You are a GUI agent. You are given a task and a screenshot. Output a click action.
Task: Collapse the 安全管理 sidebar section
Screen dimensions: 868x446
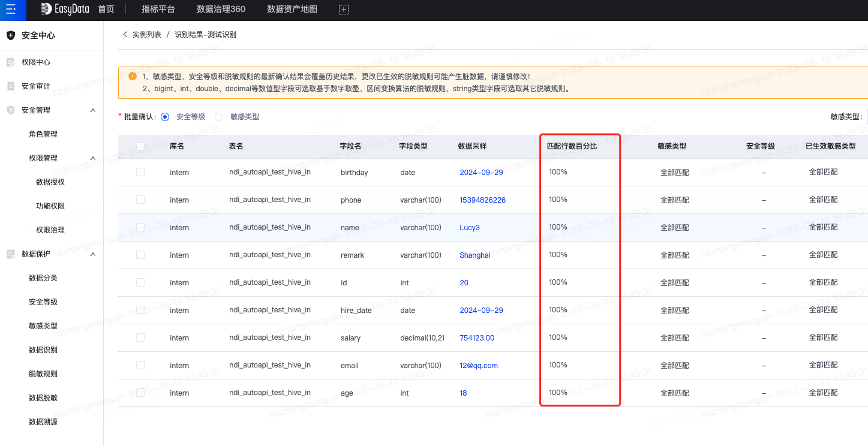point(93,110)
